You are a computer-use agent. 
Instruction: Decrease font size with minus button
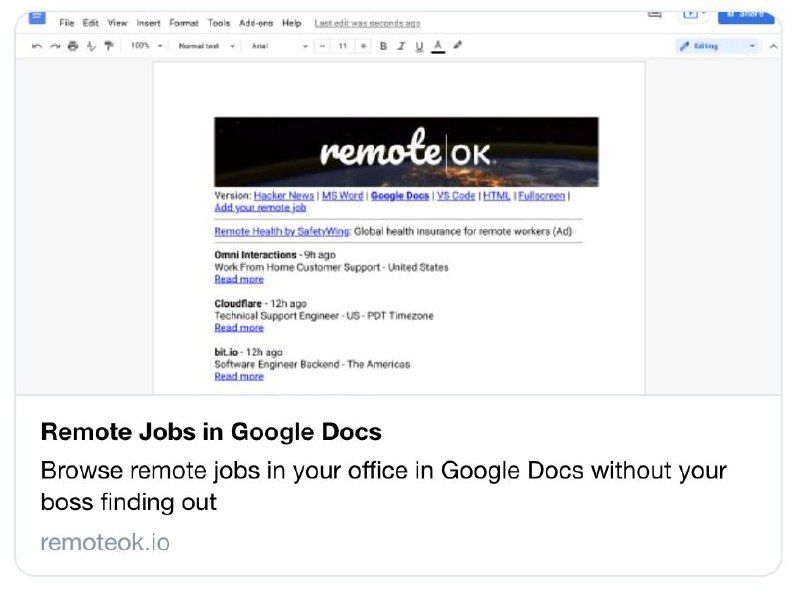pos(322,46)
